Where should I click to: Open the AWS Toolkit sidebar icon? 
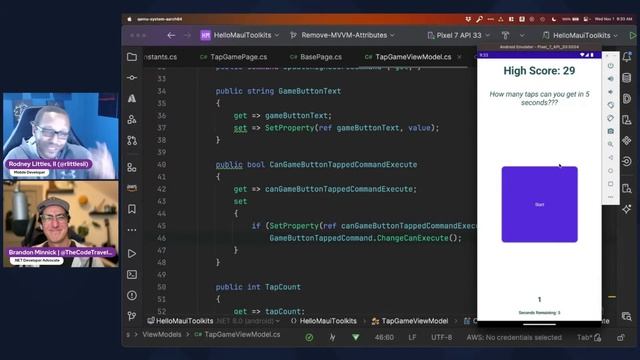132,188
